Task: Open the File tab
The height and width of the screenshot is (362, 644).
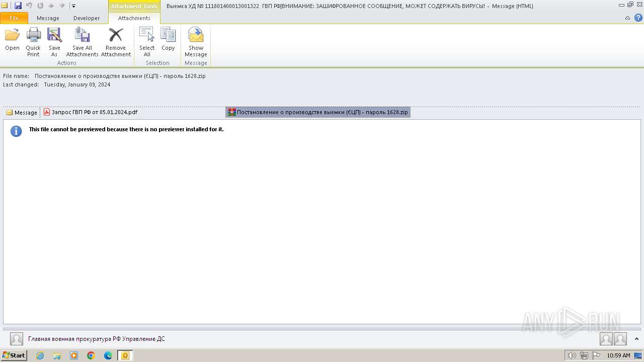Action: click(14, 18)
